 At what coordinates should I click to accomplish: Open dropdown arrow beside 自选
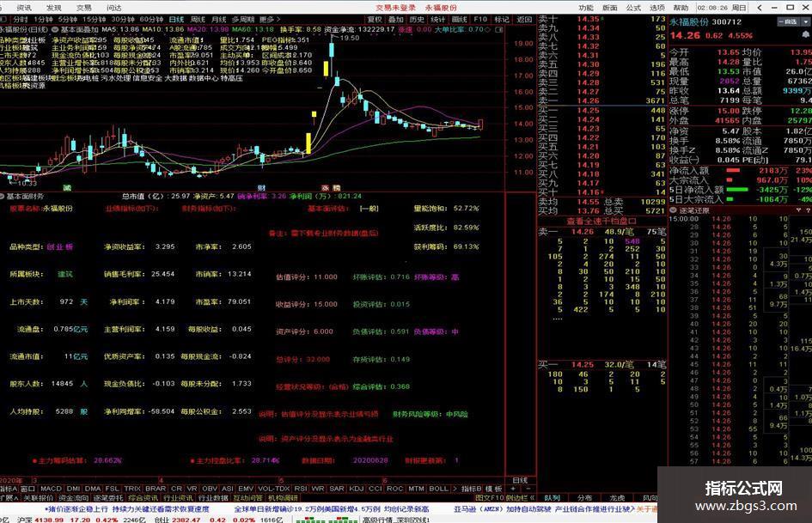[x=806, y=21]
